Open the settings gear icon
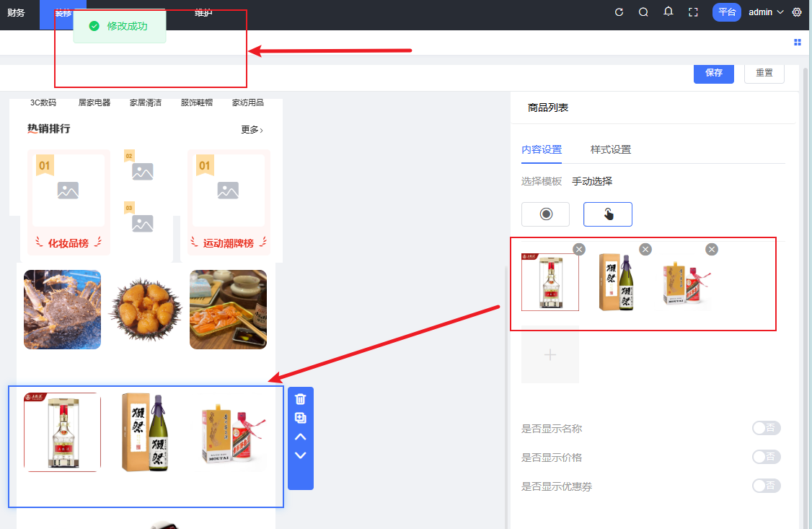The width and height of the screenshot is (812, 529). click(x=797, y=12)
